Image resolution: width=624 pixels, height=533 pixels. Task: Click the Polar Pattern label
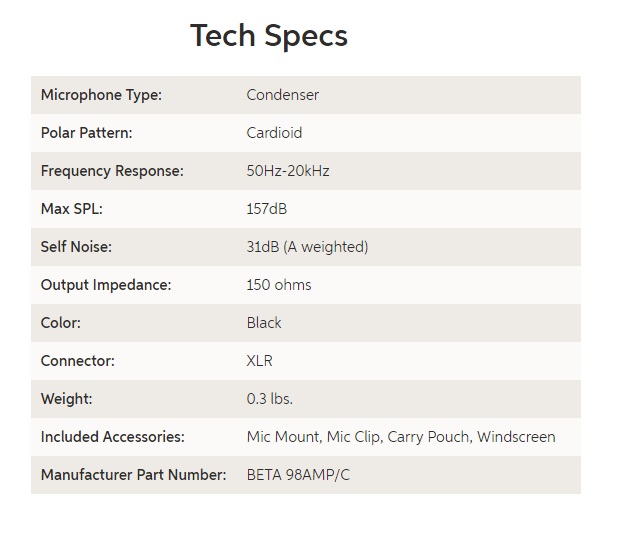click(x=86, y=133)
